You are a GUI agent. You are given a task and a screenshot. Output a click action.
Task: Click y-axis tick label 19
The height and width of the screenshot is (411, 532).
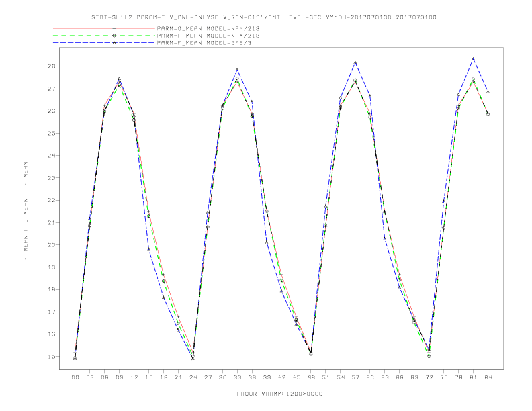(x=51, y=267)
